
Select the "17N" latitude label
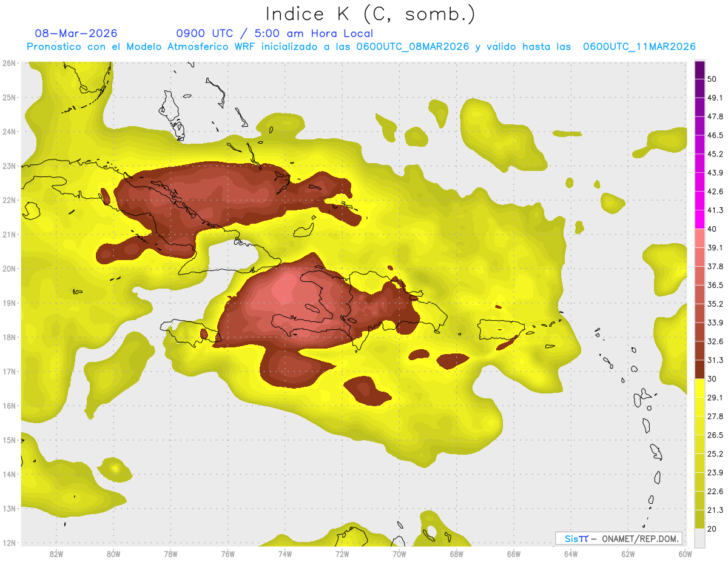(9, 371)
